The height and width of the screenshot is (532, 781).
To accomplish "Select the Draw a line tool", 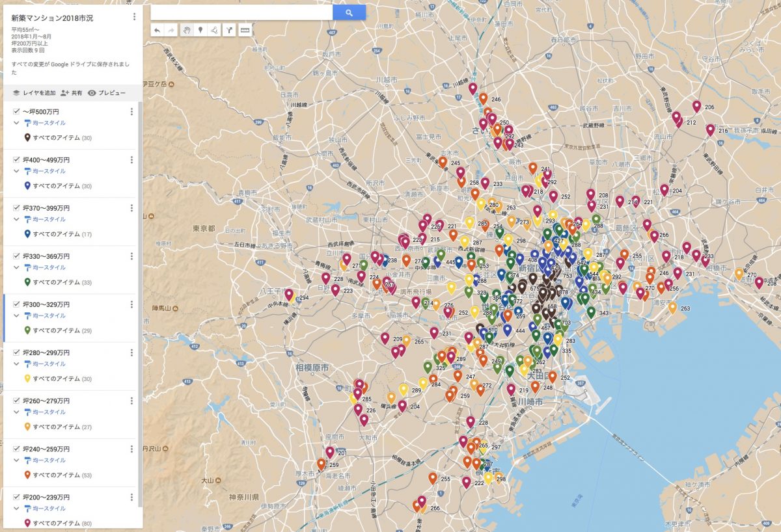I will 215,30.
